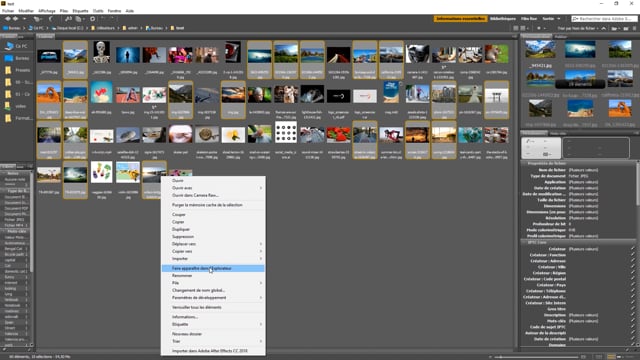This screenshot has height=360, width=640.
Task: Expand the Étiquette submenu in context menu
Action: point(261,324)
